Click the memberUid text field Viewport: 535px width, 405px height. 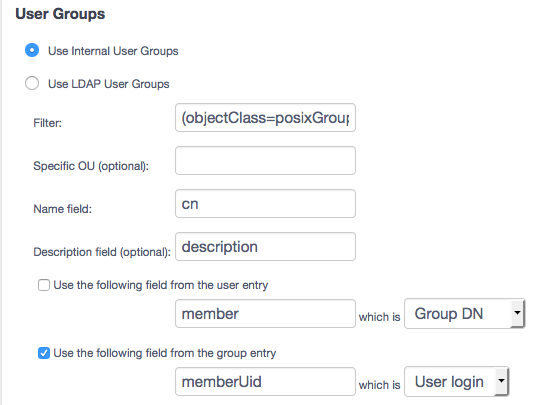pos(265,381)
